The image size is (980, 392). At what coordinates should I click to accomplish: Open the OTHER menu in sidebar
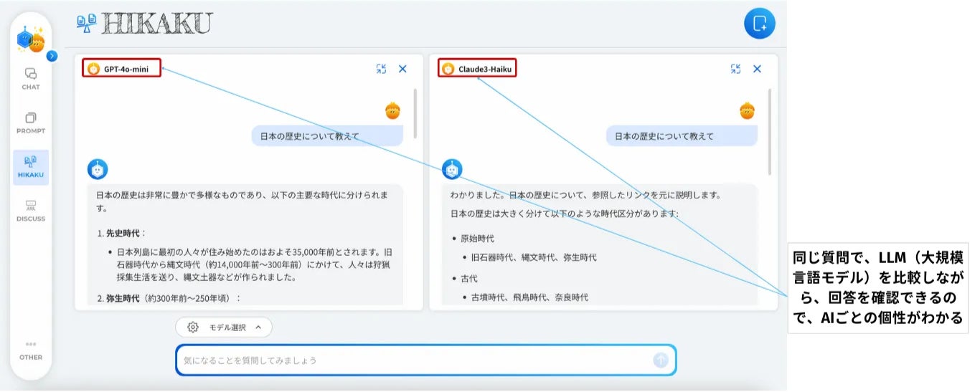[31, 350]
